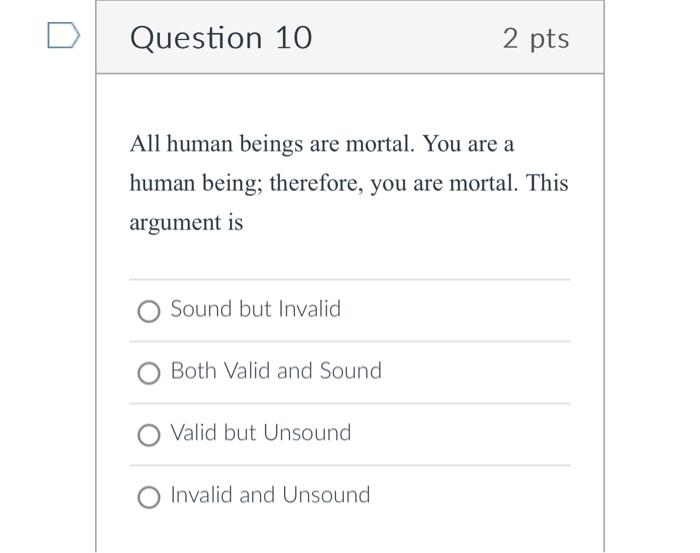This screenshot has width=700, height=553.
Task: Click the "Valid but Unsound" answer text
Action: tap(261, 433)
